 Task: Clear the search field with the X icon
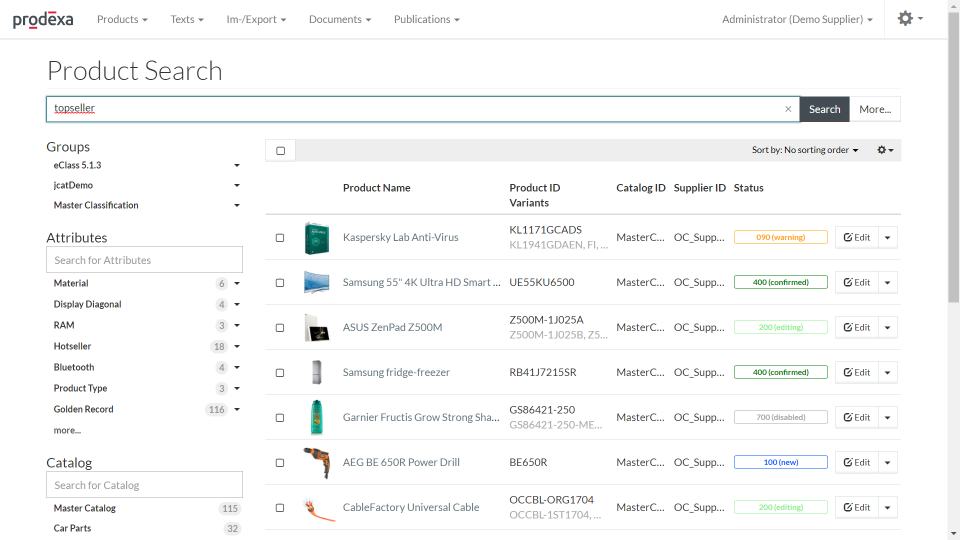point(788,109)
